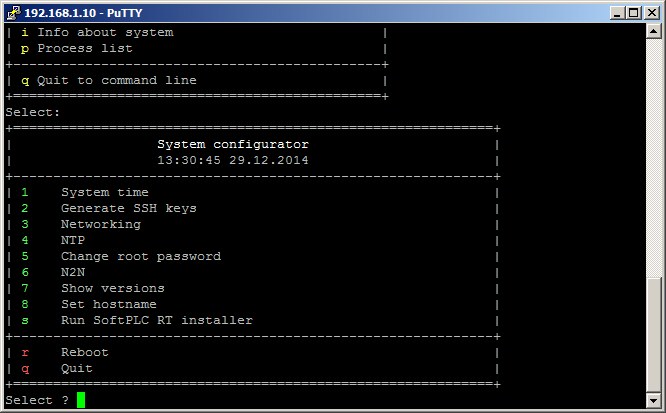Click Change root password entry
This screenshot has height=413, width=666.
(x=140, y=256)
